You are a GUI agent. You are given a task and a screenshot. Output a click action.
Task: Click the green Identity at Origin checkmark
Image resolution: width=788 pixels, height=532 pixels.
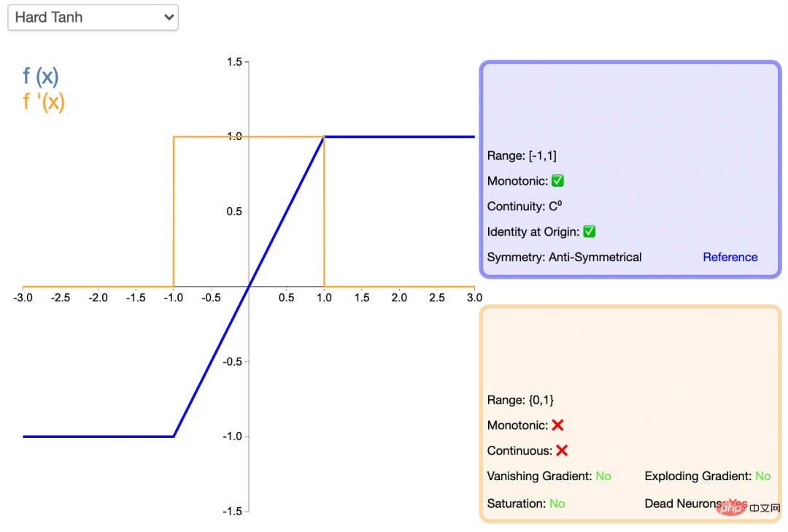click(589, 232)
